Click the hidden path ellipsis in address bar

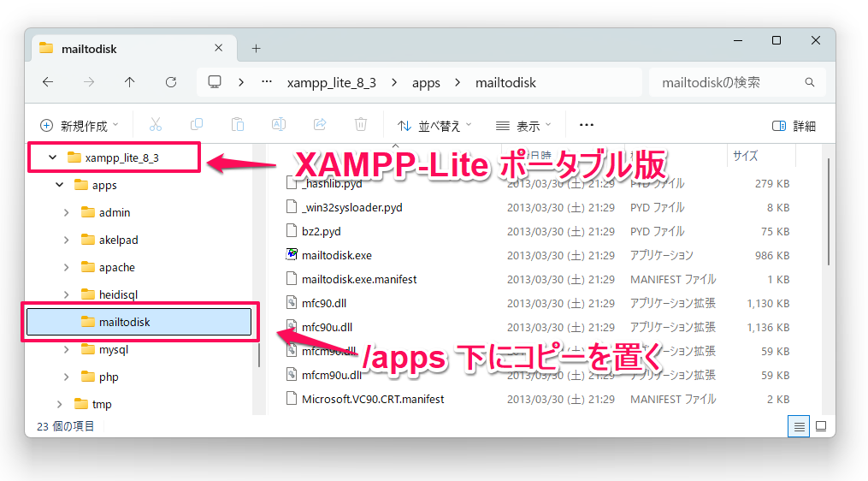pos(267,82)
